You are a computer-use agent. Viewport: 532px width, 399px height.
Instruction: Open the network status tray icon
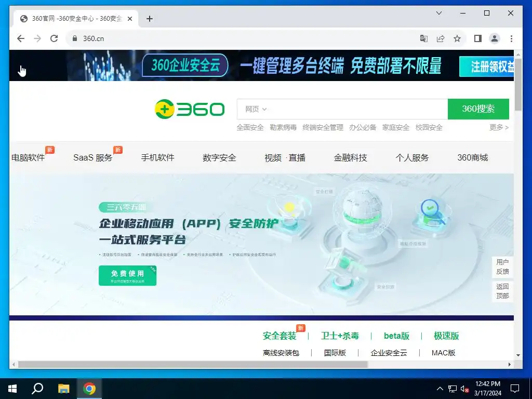pos(453,389)
